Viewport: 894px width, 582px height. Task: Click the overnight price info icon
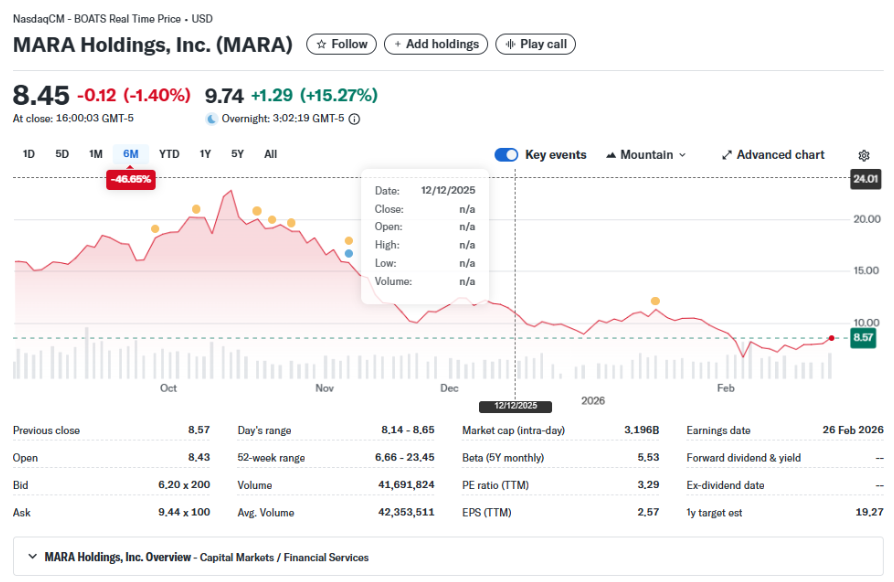click(354, 118)
